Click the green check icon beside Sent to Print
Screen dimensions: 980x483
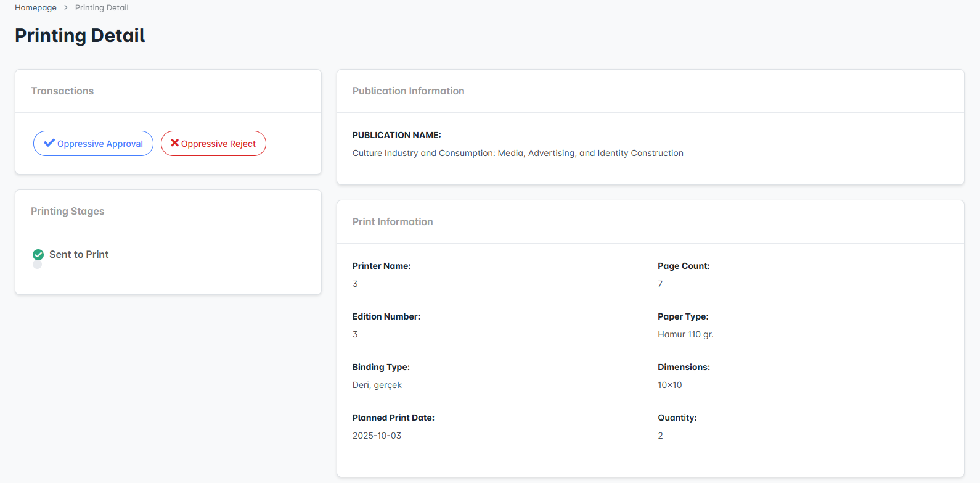(x=38, y=255)
